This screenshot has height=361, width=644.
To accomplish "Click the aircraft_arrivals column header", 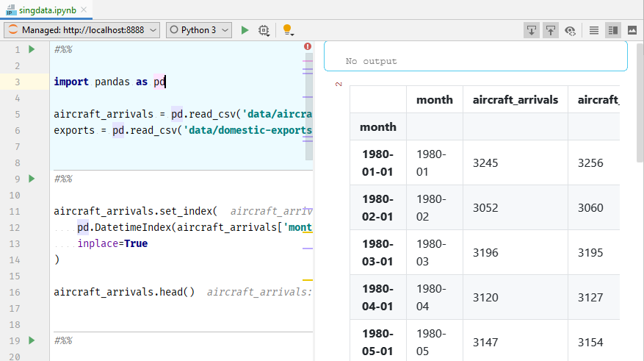I will pos(515,99).
